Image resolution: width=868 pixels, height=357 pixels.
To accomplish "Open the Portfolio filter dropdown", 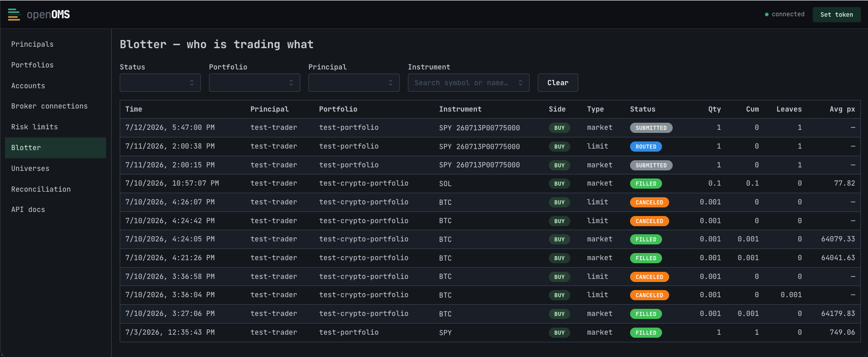I will click(255, 83).
